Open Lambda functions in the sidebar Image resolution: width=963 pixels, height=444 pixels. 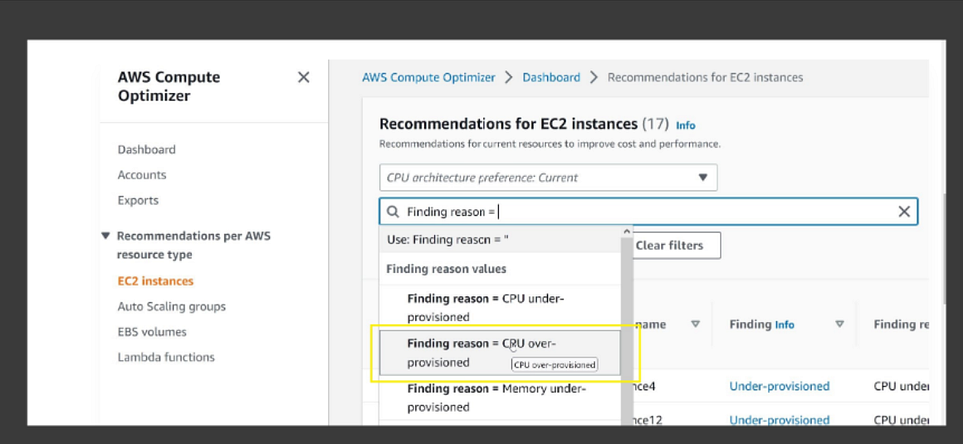166,357
